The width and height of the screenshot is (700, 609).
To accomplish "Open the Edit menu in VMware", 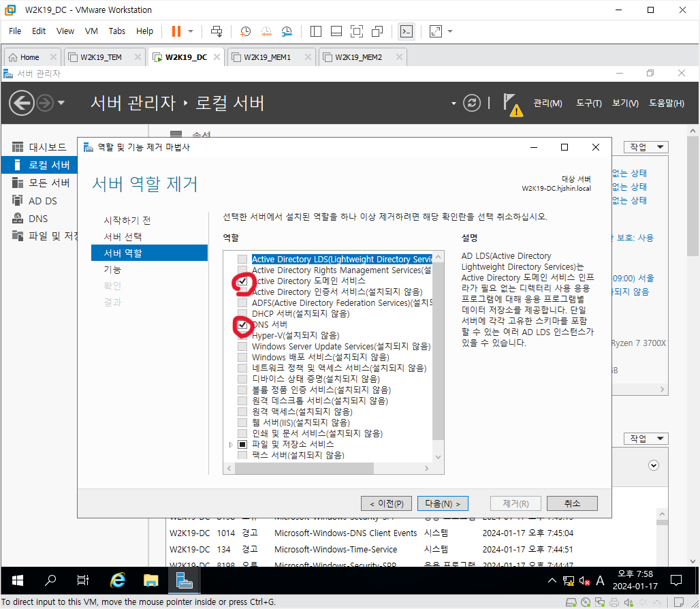I will click(x=39, y=31).
